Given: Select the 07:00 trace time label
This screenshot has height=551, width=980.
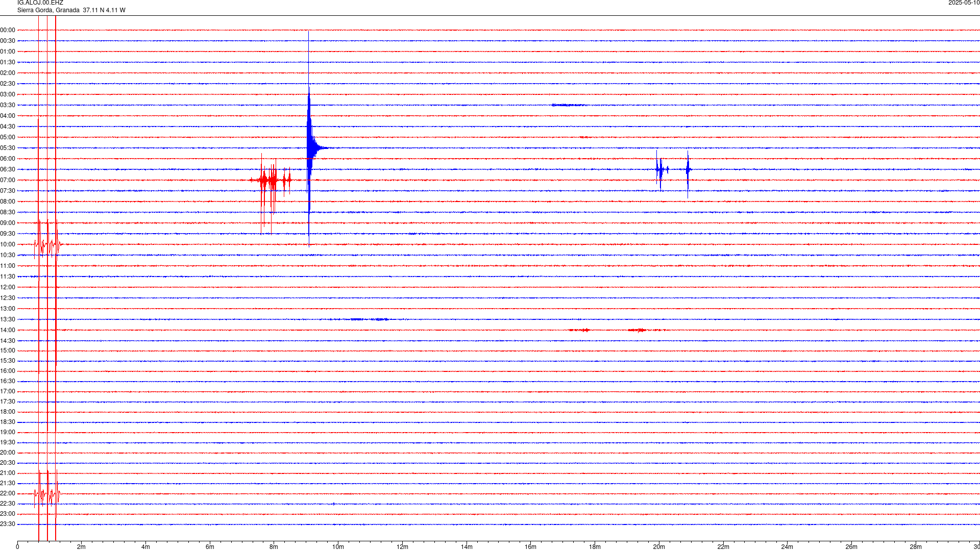Looking at the screenshot, I should click(8, 180).
